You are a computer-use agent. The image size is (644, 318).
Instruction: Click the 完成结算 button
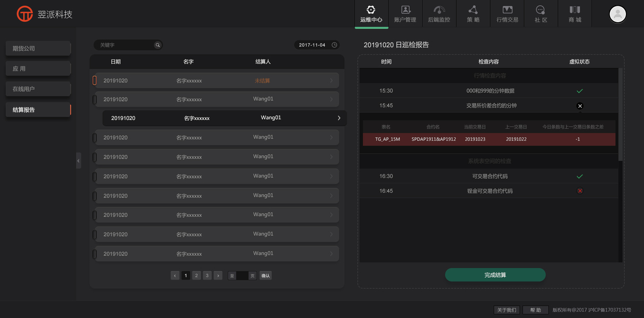pos(495,275)
